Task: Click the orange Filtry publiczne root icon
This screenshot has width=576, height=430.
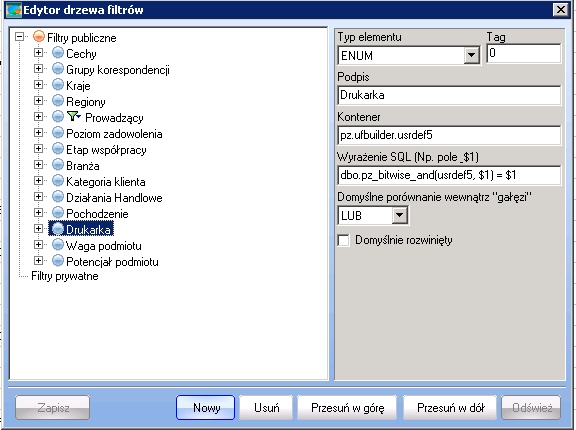Action: pos(39,37)
